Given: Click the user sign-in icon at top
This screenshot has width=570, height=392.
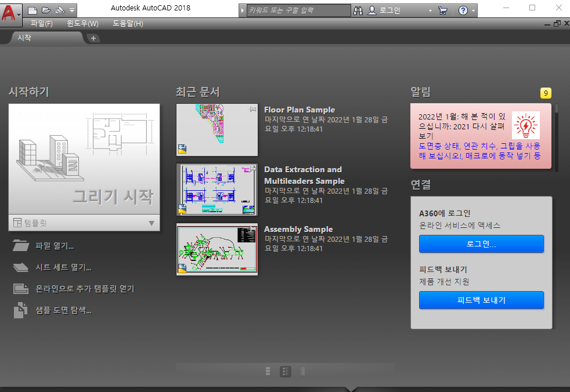Looking at the screenshot, I should coord(372,10).
